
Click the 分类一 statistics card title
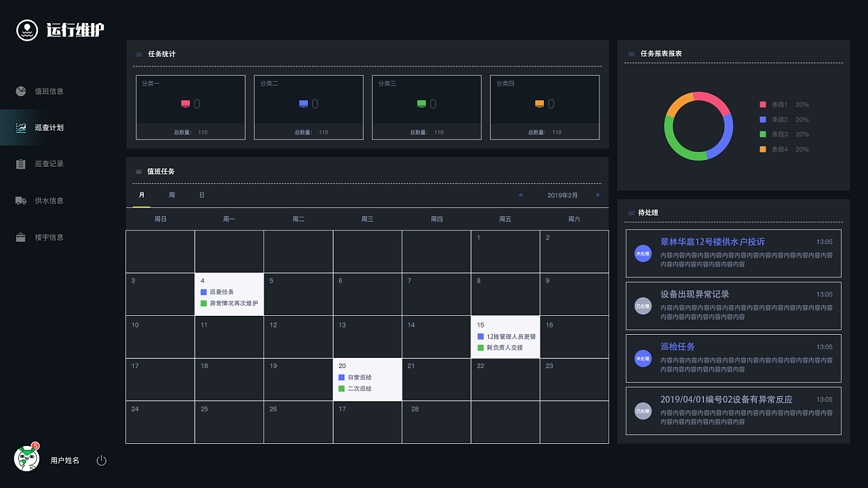coord(151,83)
